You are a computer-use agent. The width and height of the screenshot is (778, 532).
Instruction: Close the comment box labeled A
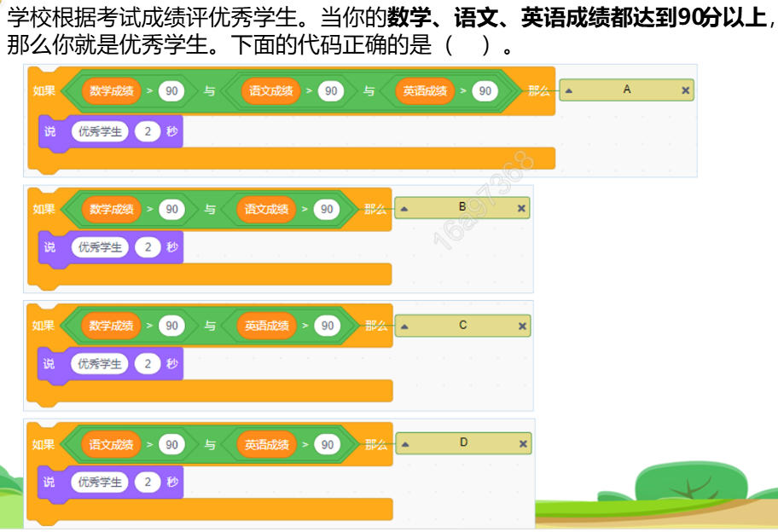pyautogui.click(x=685, y=90)
